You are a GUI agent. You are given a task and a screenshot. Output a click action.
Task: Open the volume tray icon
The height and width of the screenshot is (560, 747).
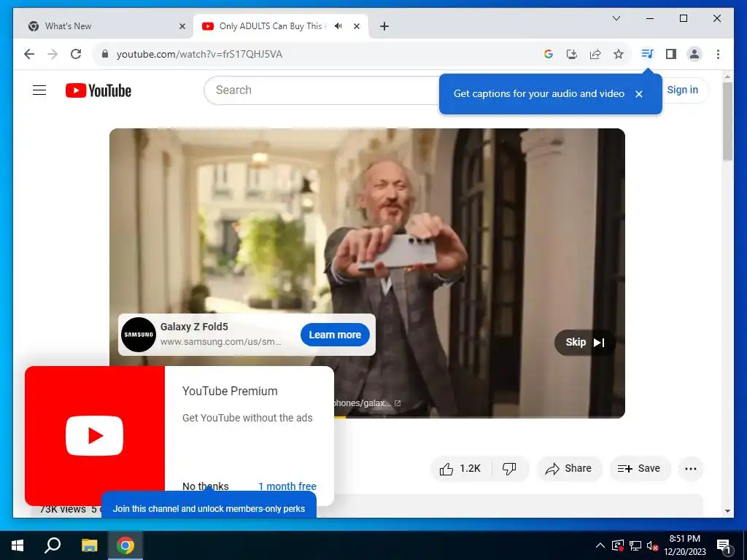652,545
